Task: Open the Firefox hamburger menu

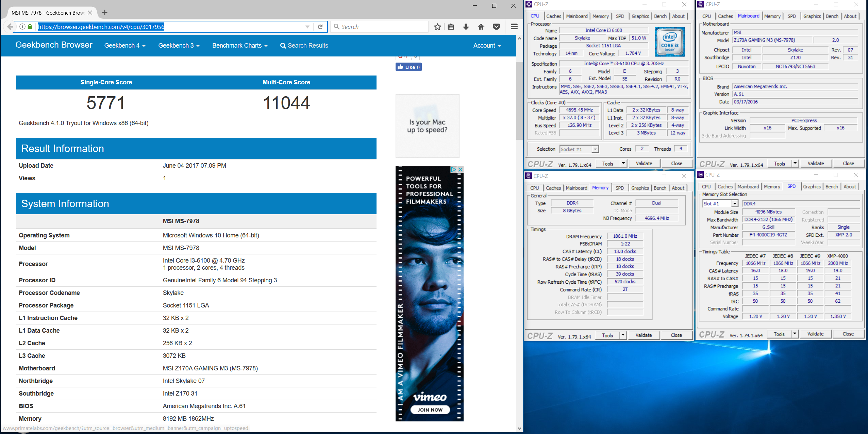Action: [x=514, y=27]
